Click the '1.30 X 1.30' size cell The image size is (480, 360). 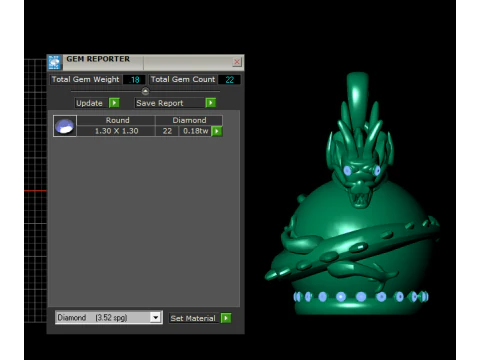(116, 131)
